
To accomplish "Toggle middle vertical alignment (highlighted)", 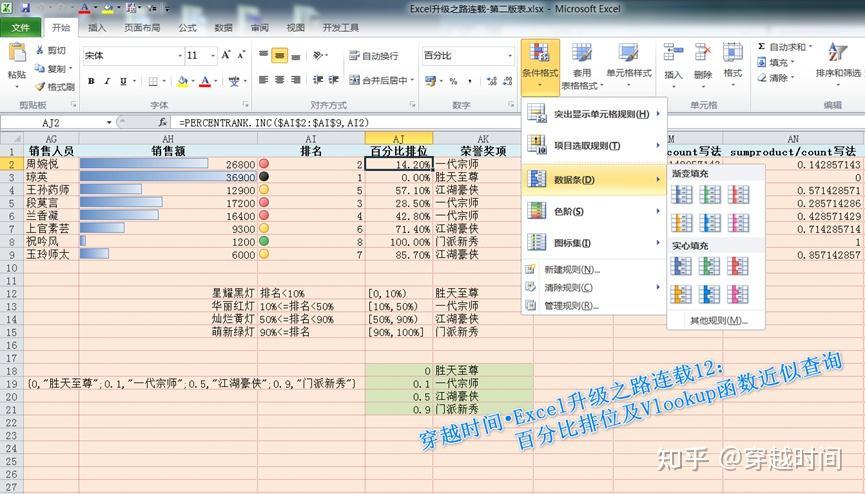I will [280, 55].
